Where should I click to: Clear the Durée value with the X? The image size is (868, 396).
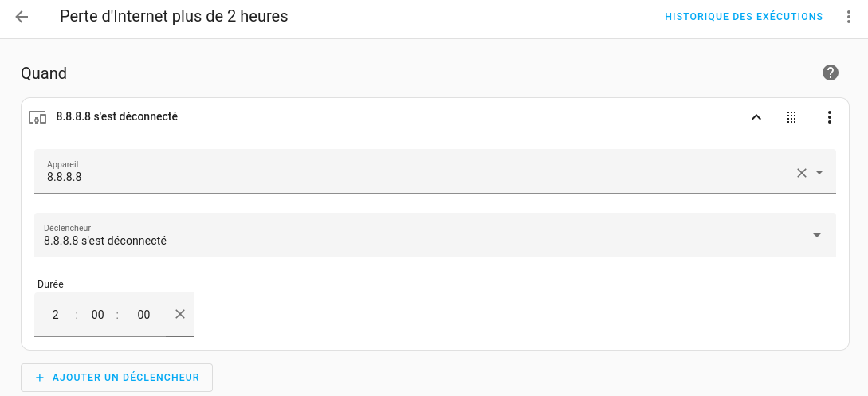(180, 314)
